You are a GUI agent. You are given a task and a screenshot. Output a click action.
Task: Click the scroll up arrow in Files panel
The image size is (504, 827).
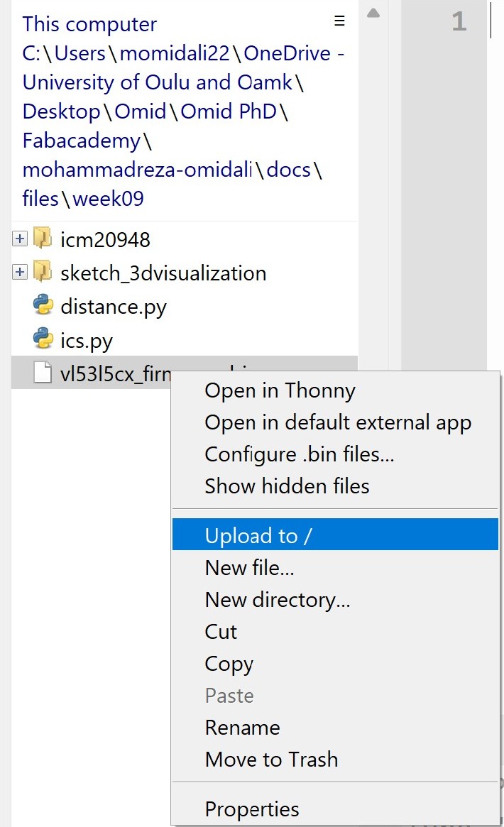click(x=373, y=13)
